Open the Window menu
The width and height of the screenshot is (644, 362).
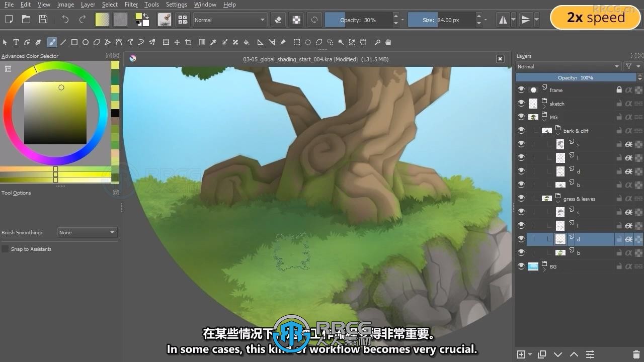pyautogui.click(x=205, y=5)
